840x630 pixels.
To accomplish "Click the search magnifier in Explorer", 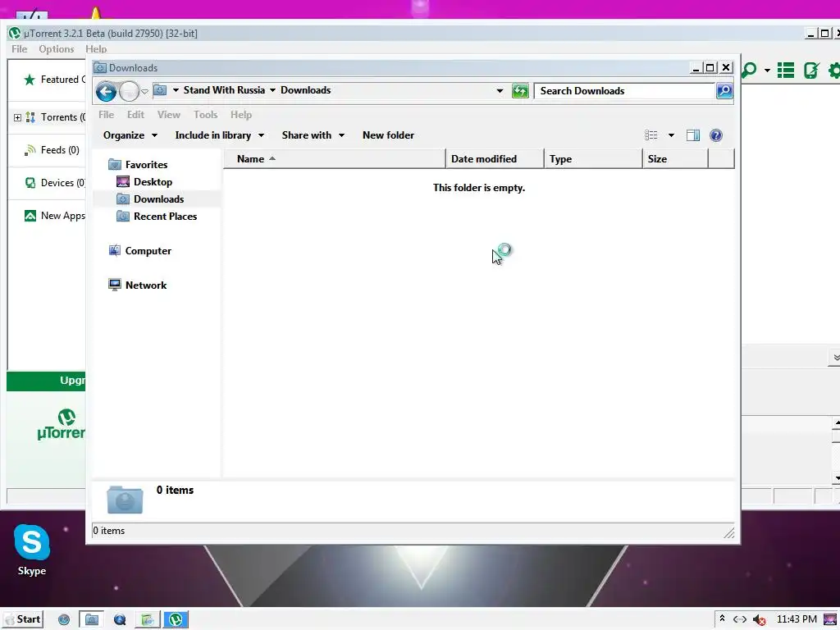I will click(x=724, y=91).
